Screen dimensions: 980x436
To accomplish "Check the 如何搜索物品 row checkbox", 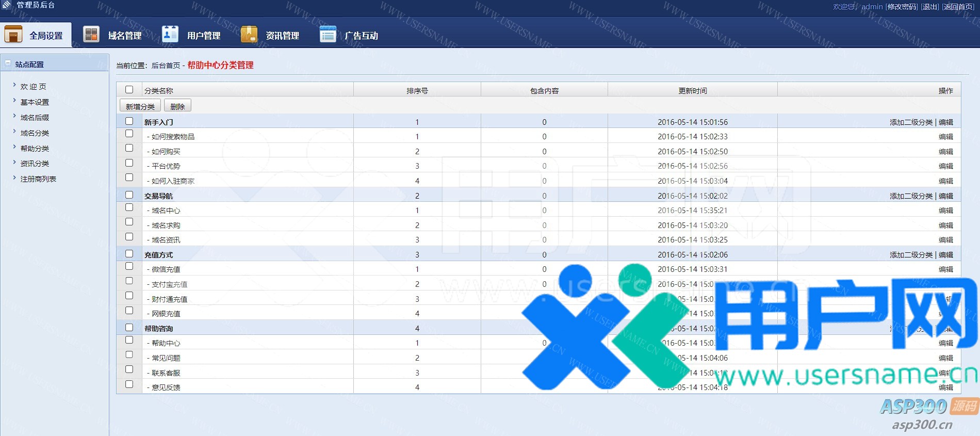I will coord(129,134).
